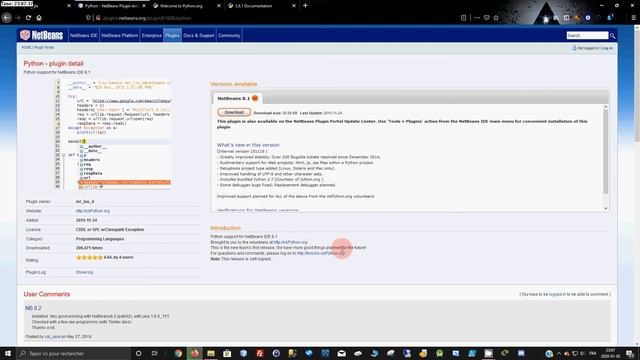Click the Download button
This screenshot has height=360, width=640.
234,112
